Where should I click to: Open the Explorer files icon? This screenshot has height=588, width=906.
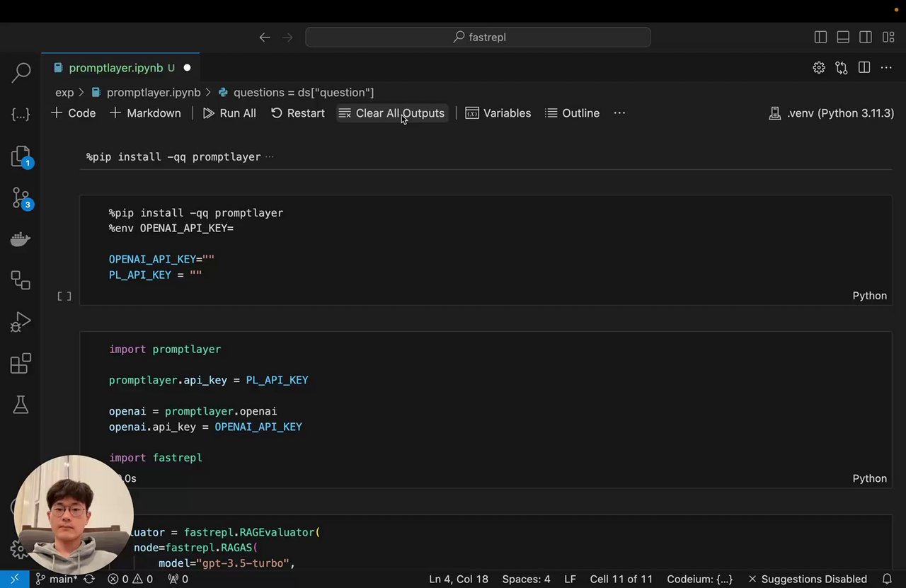click(x=21, y=156)
